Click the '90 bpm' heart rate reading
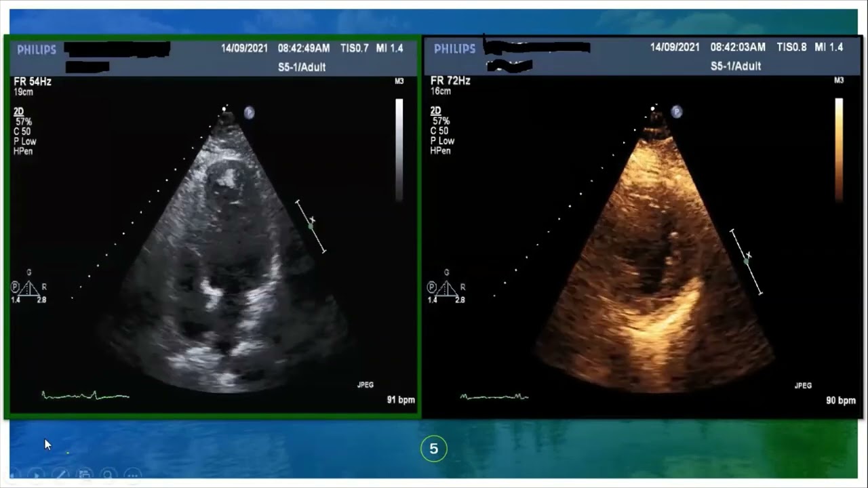868x488 pixels. [x=841, y=401]
